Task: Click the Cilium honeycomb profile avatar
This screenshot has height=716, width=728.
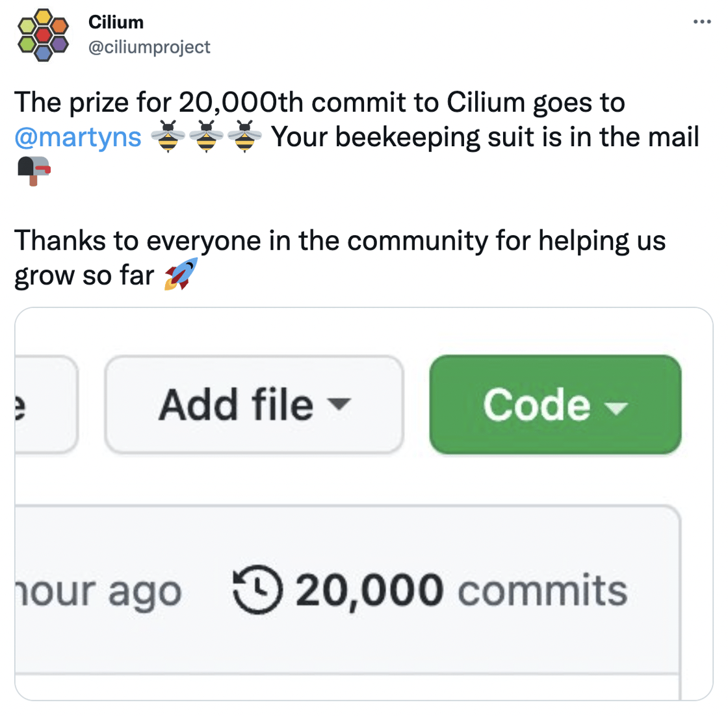Action: pos(43,35)
